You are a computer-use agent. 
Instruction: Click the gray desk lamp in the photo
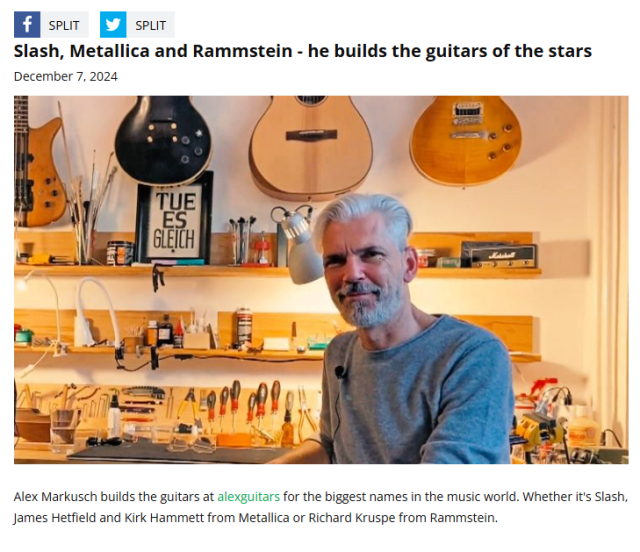(x=300, y=245)
